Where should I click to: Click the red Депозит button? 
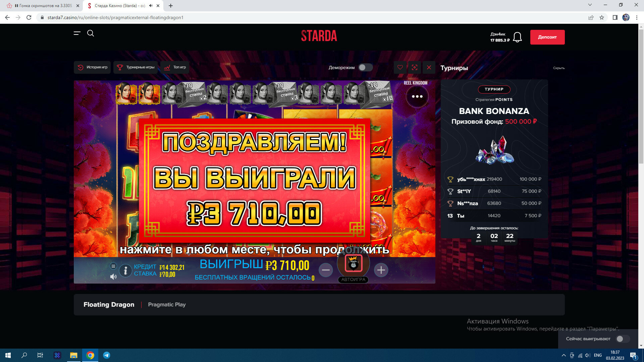coord(547,37)
